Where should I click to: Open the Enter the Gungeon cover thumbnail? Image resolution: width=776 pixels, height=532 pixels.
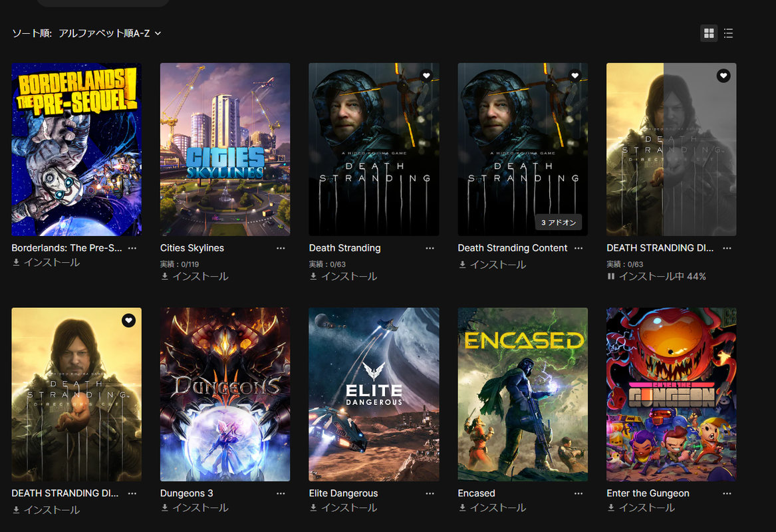[x=672, y=394]
